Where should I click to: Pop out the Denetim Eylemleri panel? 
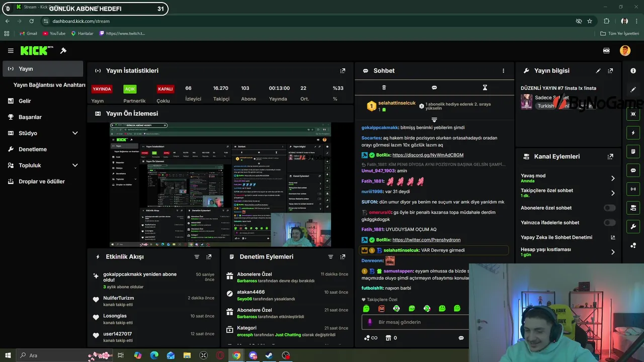pyautogui.click(x=343, y=257)
